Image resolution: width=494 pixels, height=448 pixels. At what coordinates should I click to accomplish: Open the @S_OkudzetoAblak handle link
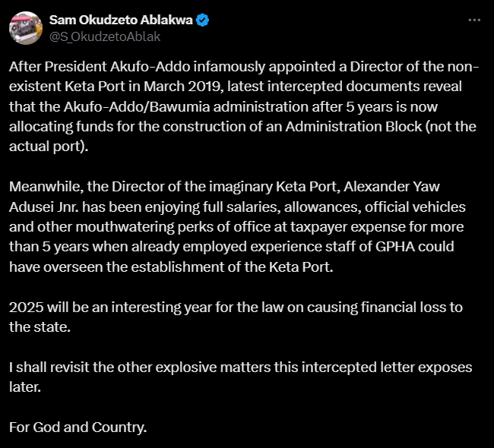coord(105,36)
